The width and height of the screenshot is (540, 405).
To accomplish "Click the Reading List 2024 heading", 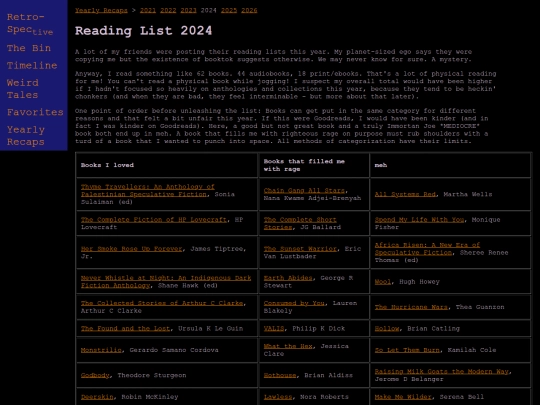I will coord(143,31).
